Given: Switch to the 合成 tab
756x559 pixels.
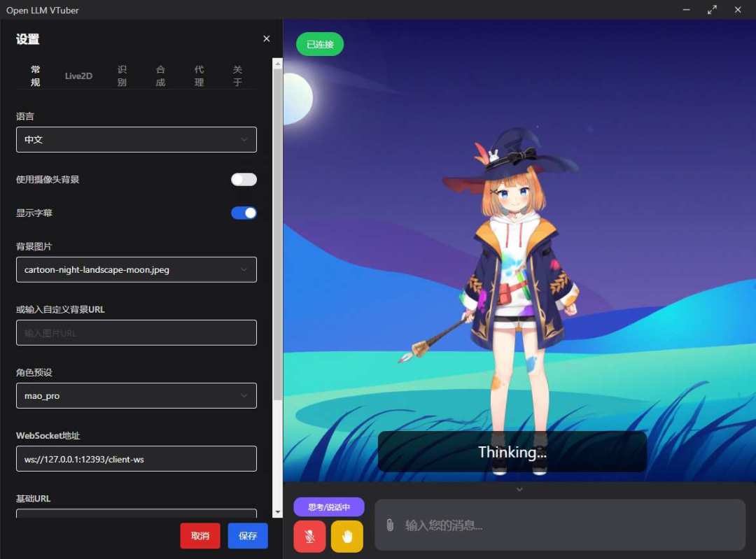Looking at the screenshot, I should 160,76.
